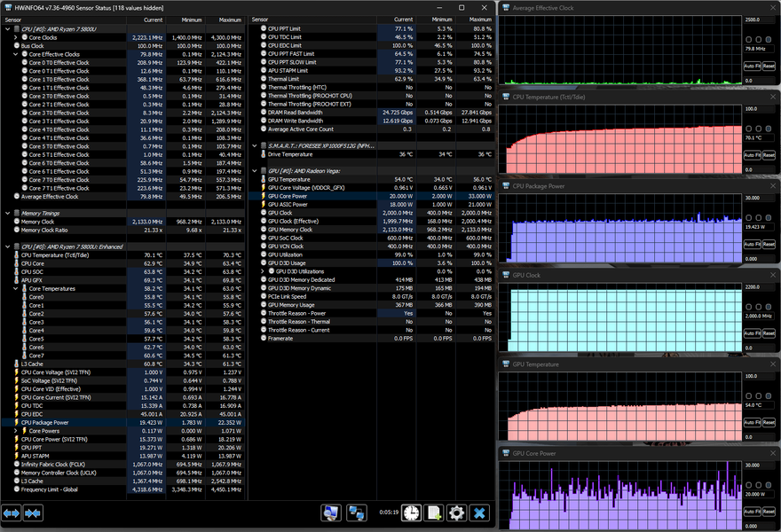Click the reset min/max clock icon

(411, 512)
